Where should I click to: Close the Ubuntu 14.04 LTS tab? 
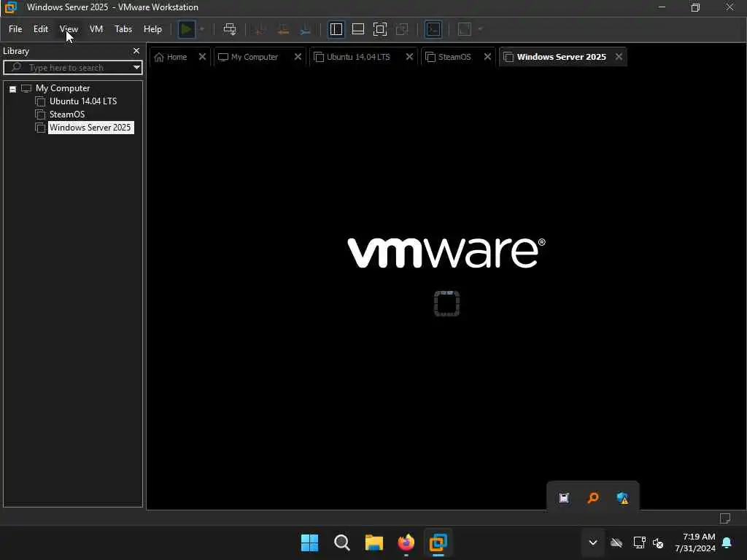[x=409, y=57]
